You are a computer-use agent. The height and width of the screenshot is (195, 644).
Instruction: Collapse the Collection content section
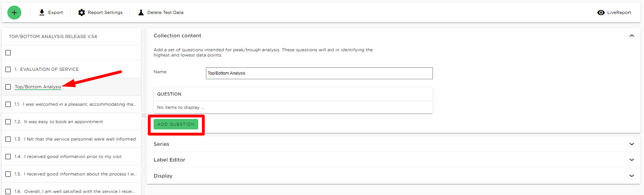tap(631, 36)
